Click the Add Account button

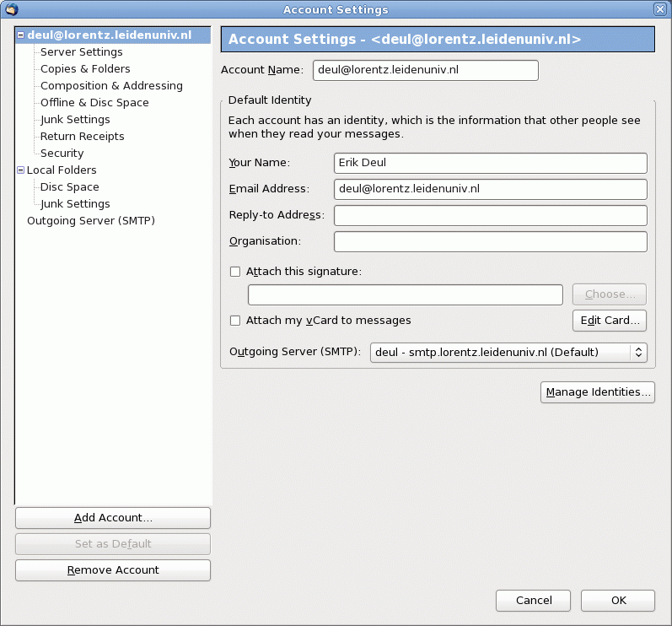click(x=113, y=518)
